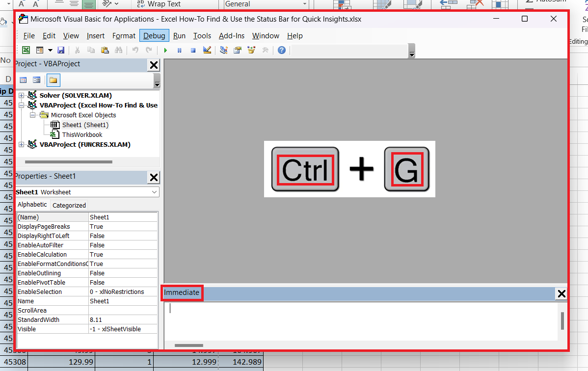Click the EnableSelection value 0 - xlNoRestrictions
Viewport: 588px width, 371px height.
click(x=123, y=292)
